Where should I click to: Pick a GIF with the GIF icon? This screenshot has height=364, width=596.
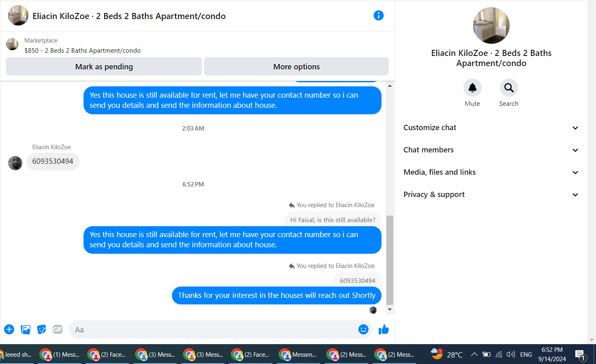pyautogui.click(x=58, y=330)
